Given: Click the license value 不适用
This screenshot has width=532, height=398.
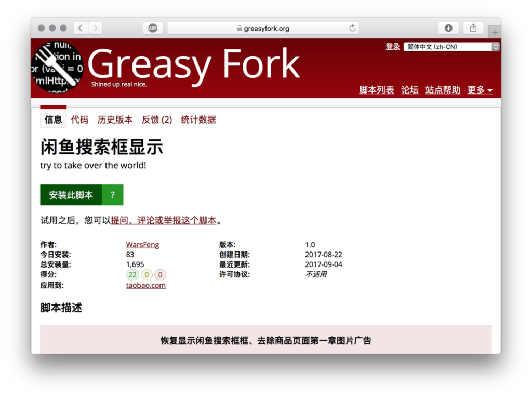Looking at the screenshot, I should click(x=316, y=274).
